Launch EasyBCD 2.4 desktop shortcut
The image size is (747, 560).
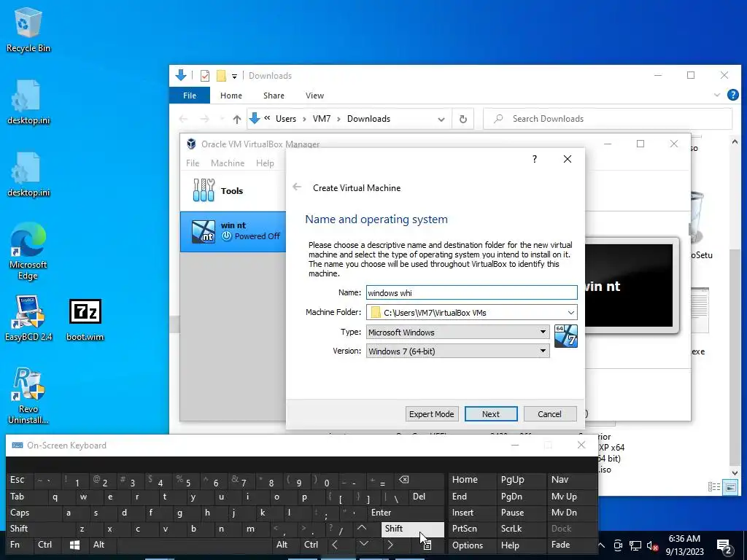pos(28,318)
